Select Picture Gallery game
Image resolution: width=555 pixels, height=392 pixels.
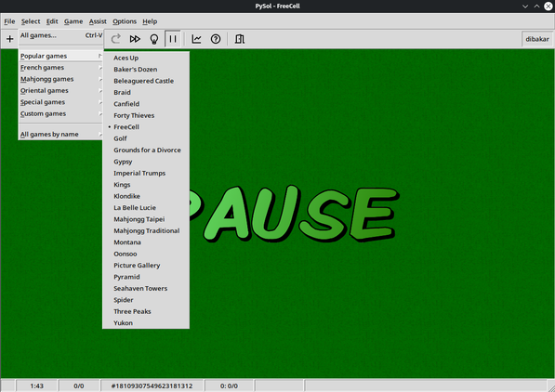coord(146,266)
